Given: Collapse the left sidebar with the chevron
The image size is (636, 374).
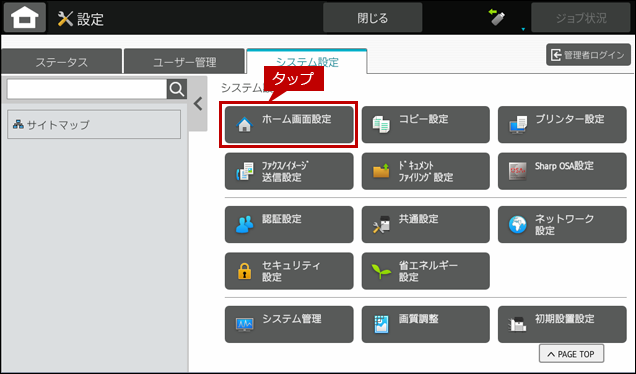Looking at the screenshot, I should click(x=198, y=104).
